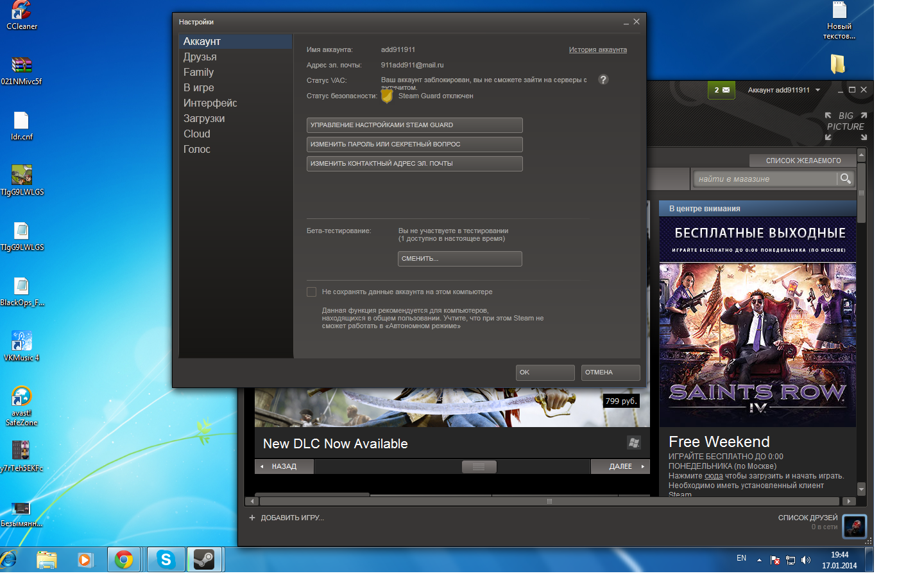The width and height of the screenshot is (924, 578).
Task: Click the OK button in settings
Action: point(545,372)
